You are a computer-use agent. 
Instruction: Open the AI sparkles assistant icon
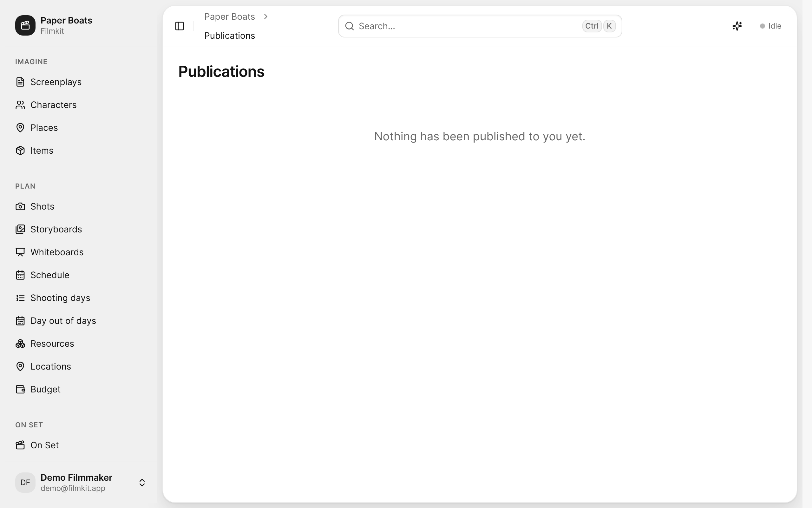pyautogui.click(x=737, y=26)
